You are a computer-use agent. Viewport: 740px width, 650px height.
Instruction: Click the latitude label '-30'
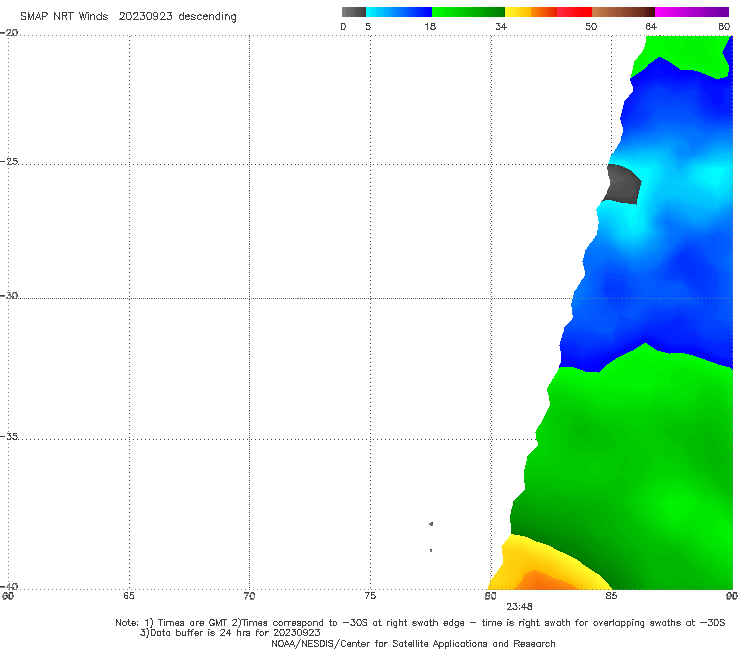click(x=9, y=295)
